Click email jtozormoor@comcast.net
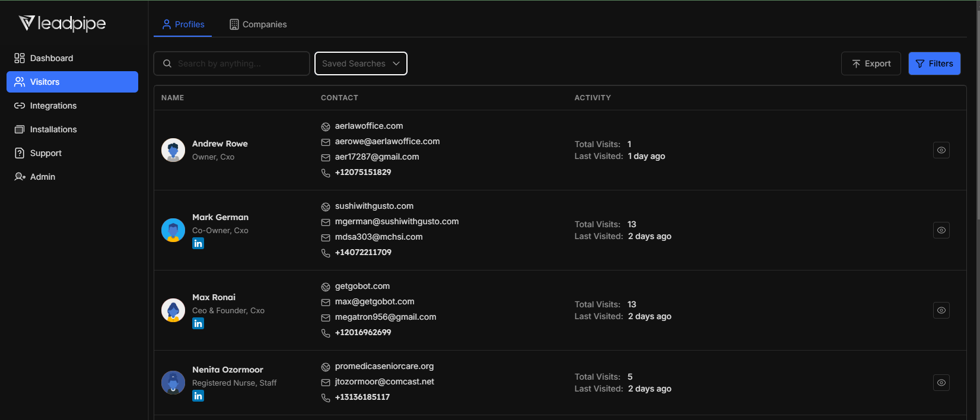The image size is (980, 420). [384, 381]
